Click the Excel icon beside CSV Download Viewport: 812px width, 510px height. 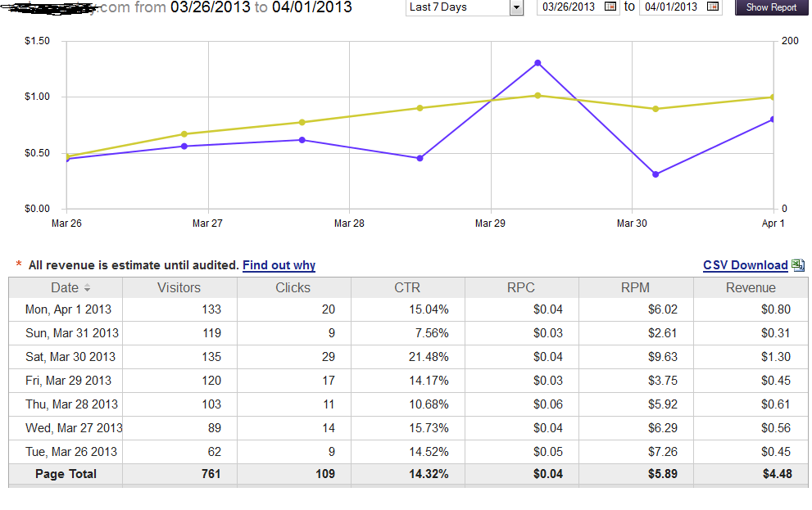tap(798, 265)
